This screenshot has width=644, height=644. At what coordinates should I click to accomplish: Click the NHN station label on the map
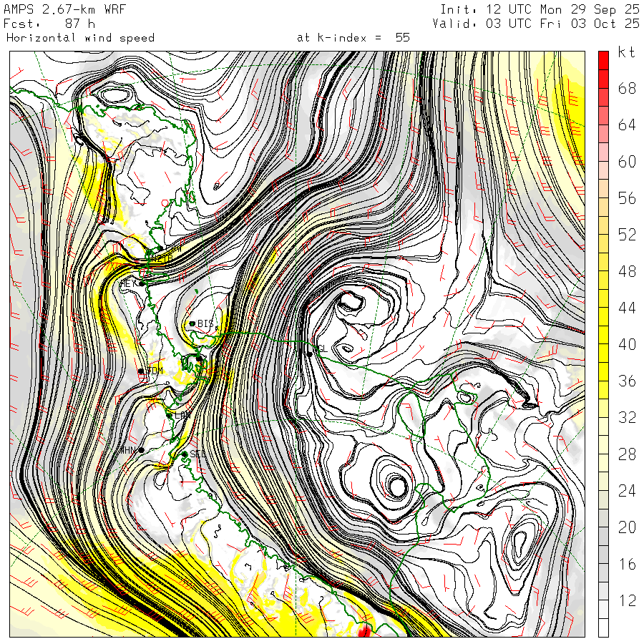click(x=128, y=451)
